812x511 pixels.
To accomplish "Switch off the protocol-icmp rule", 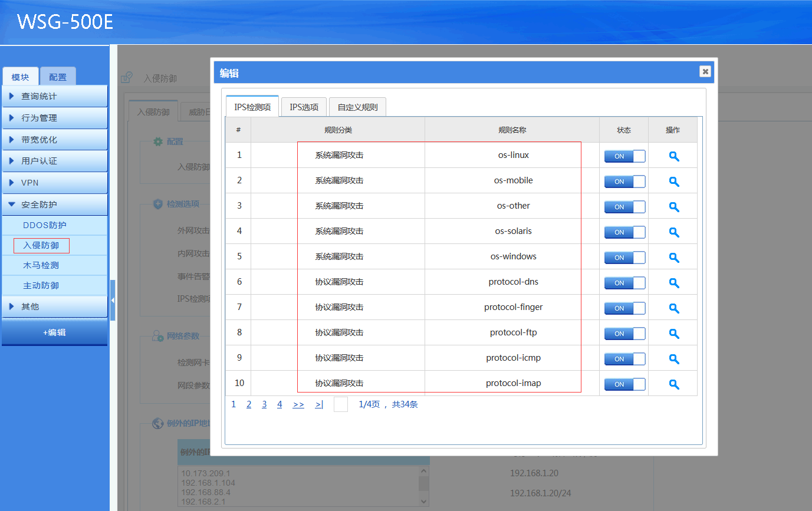I will click(624, 359).
